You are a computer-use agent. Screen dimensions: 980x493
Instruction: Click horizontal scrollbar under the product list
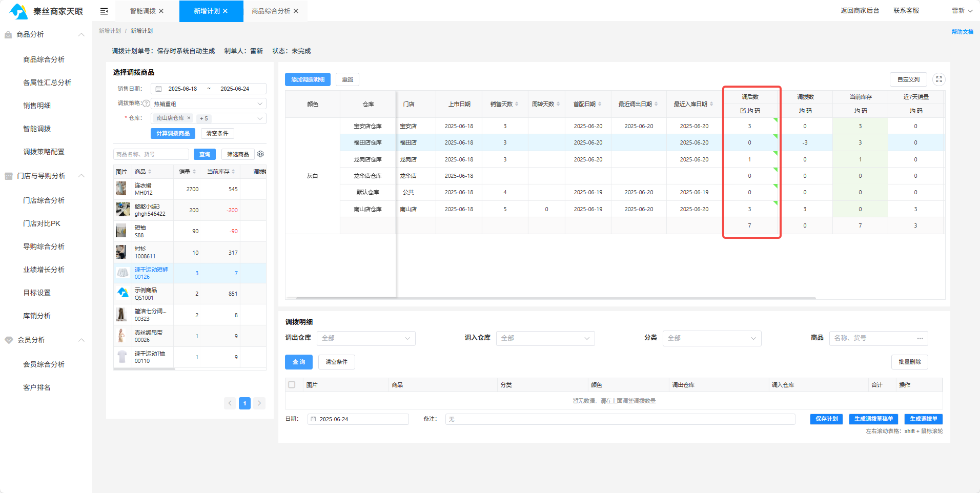(x=144, y=369)
